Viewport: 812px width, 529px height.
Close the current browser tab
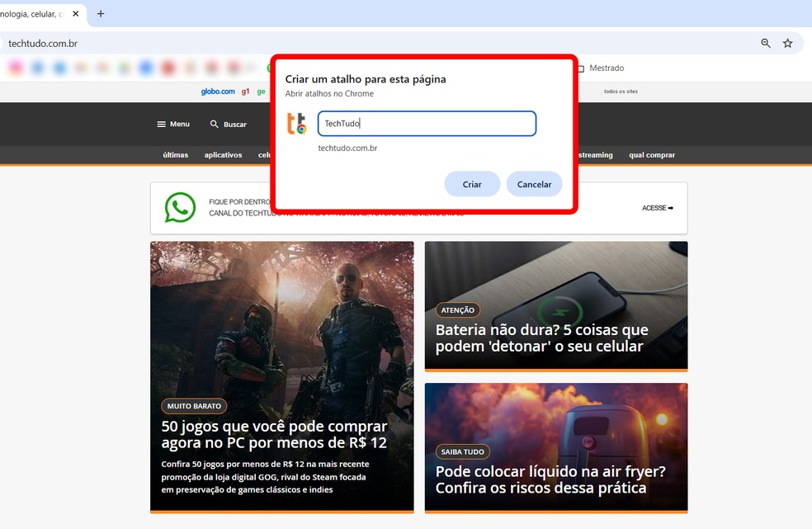click(76, 14)
